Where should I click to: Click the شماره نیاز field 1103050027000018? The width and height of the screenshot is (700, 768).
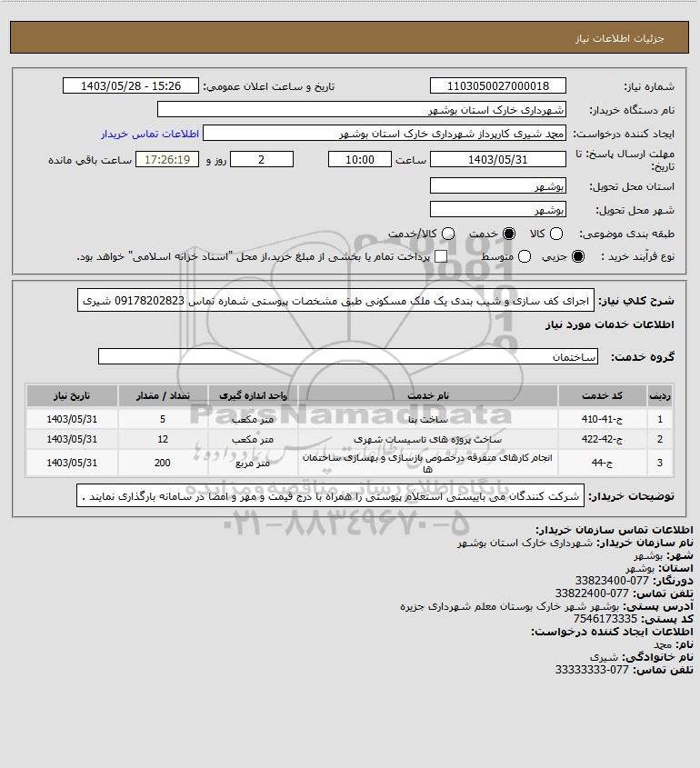tap(498, 85)
